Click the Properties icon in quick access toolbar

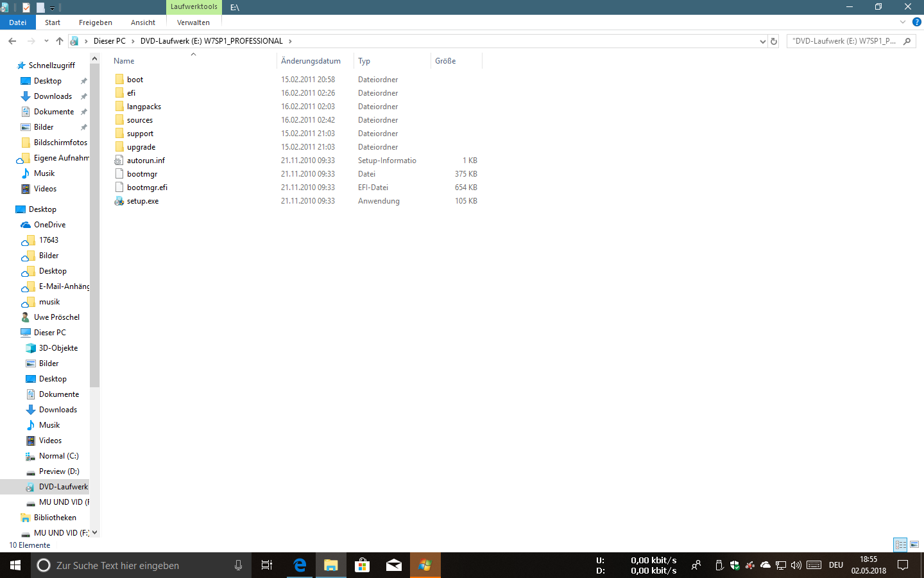click(26, 7)
